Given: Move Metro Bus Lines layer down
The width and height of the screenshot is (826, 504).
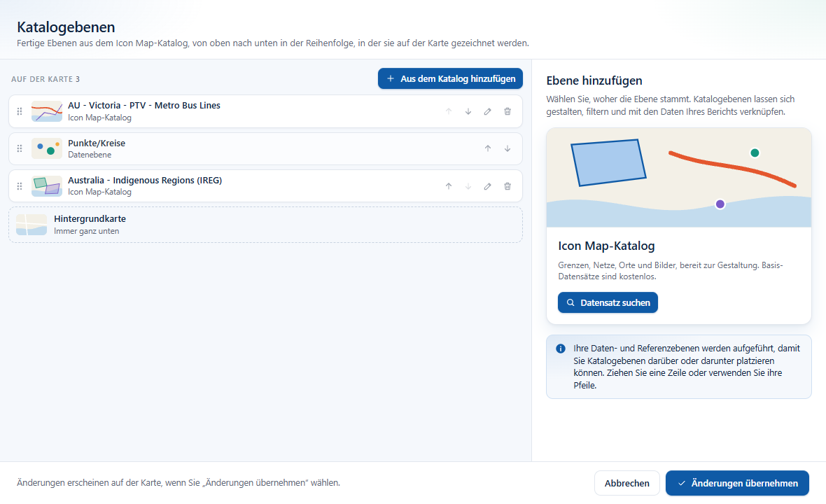Looking at the screenshot, I should point(468,111).
